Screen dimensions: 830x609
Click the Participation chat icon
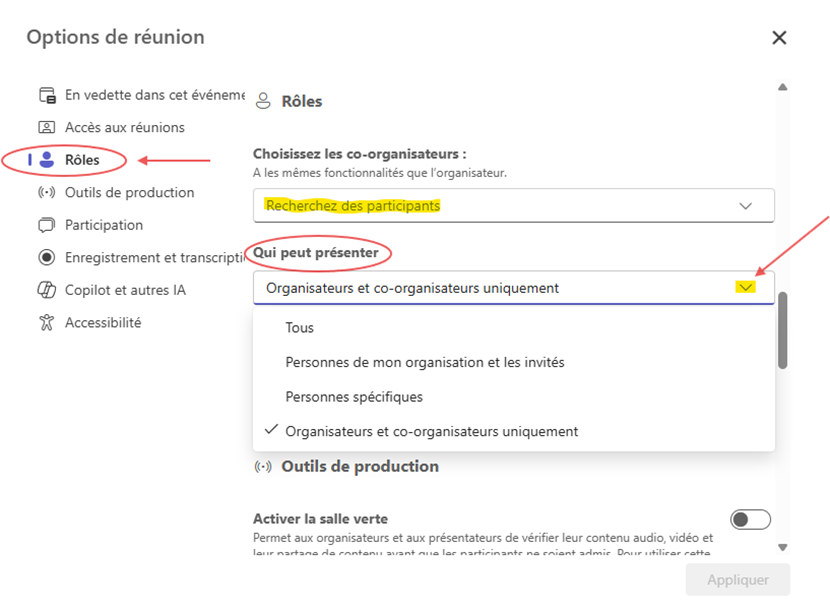[47, 225]
